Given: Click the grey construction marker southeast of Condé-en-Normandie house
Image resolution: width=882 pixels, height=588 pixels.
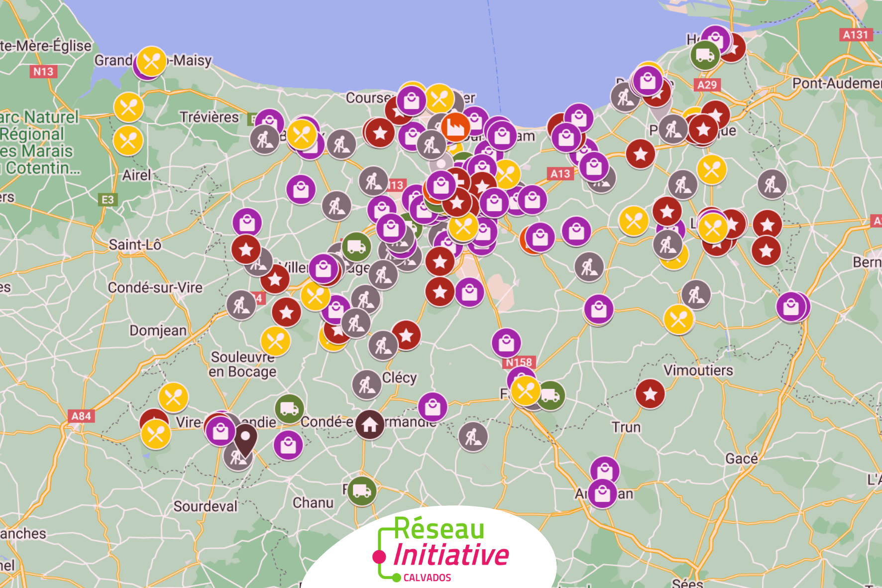Looking at the screenshot, I should click(x=473, y=437).
